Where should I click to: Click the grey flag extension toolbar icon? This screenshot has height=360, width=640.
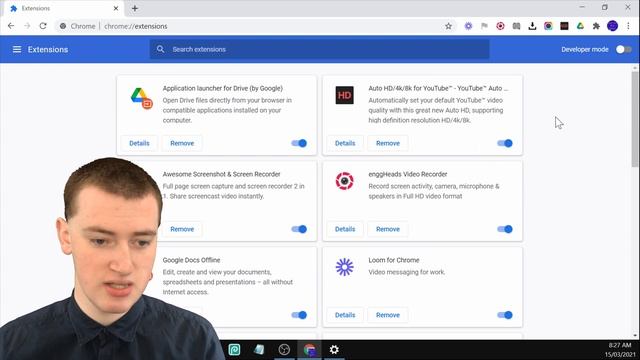(x=484, y=26)
